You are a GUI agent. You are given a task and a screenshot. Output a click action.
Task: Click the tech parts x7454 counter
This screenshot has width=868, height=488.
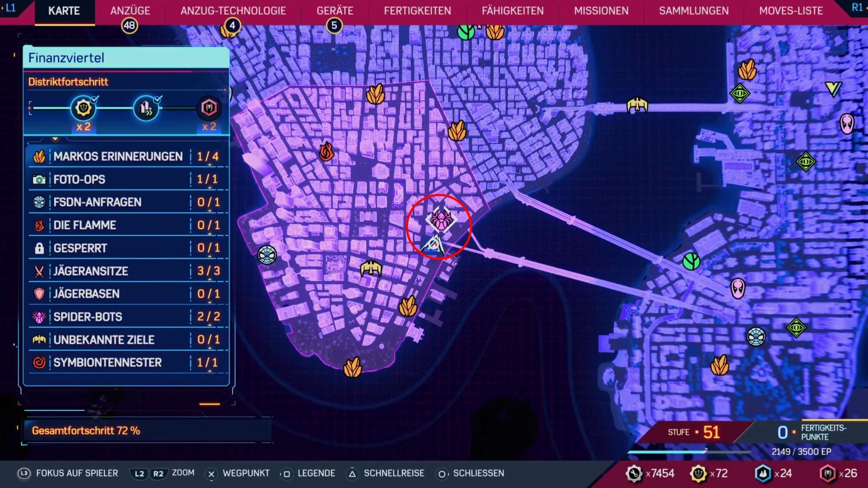point(650,473)
